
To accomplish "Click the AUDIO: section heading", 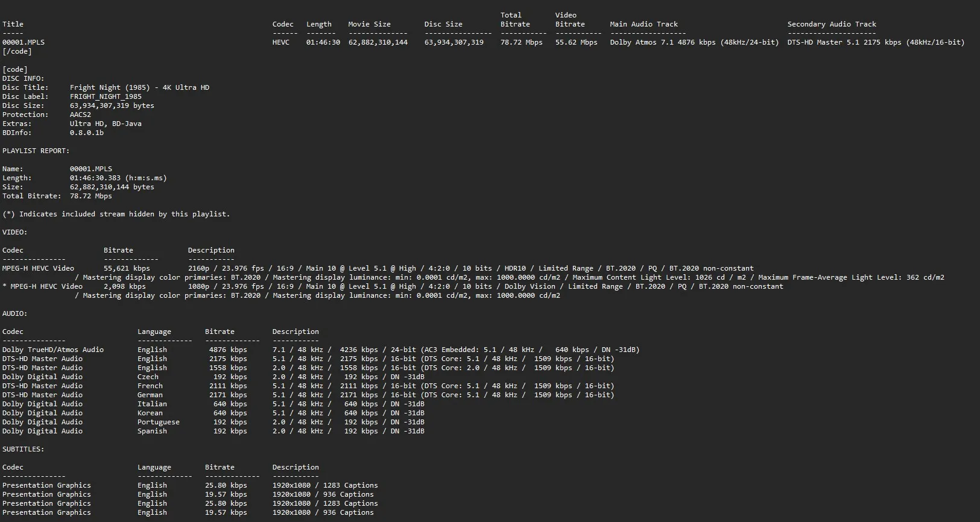I will 15,313.
